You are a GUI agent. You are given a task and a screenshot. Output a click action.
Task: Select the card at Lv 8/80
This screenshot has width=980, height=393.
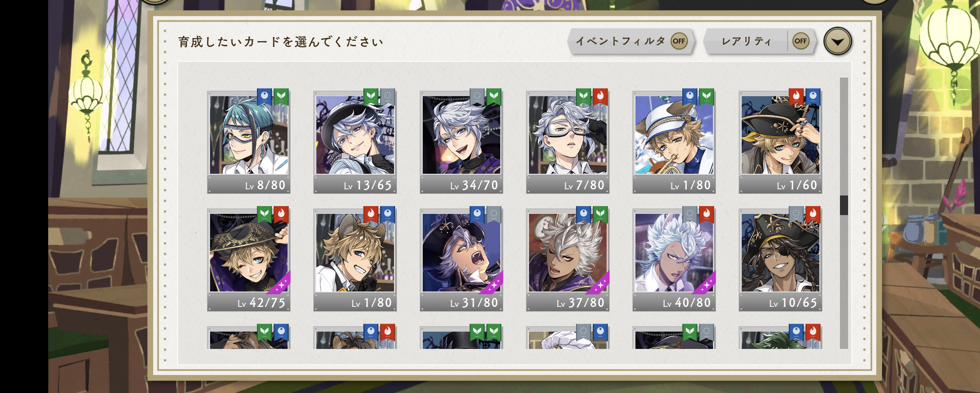(249, 142)
